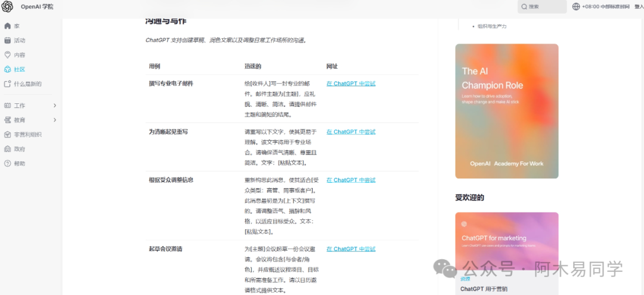Click the 非营利组织 box icon
This screenshot has height=295, width=644.
(x=7, y=134)
